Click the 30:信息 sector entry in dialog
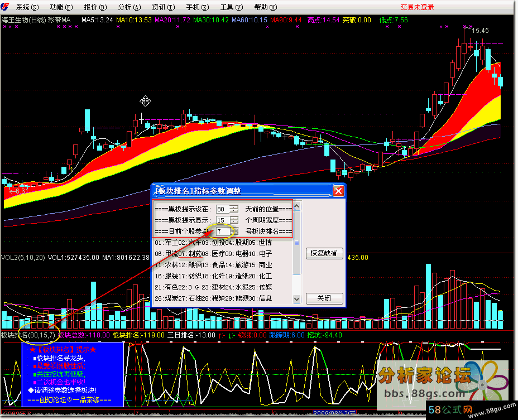The width and height of the screenshot is (518, 420). point(261,298)
